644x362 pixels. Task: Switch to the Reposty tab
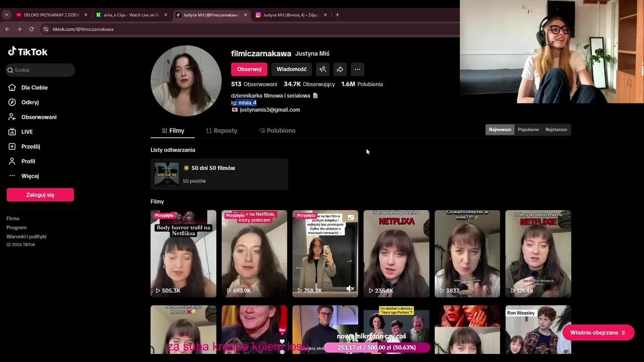[x=221, y=131]
